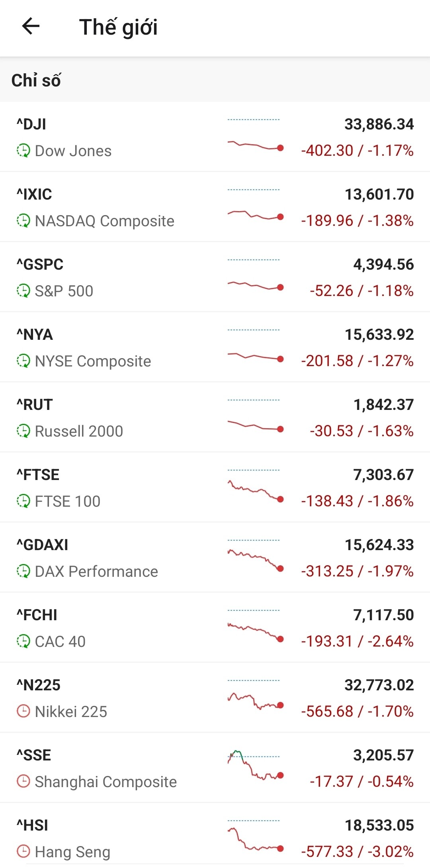Click the Hang Seng price 18,533.05
The height and width of the screenshot is (868, 430).
[x=379, y=825]
